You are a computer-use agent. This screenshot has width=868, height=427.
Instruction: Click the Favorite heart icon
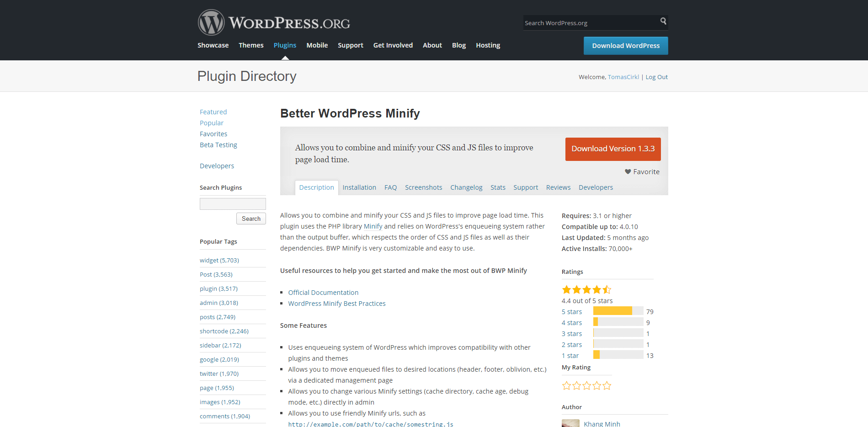click(628, 172)
